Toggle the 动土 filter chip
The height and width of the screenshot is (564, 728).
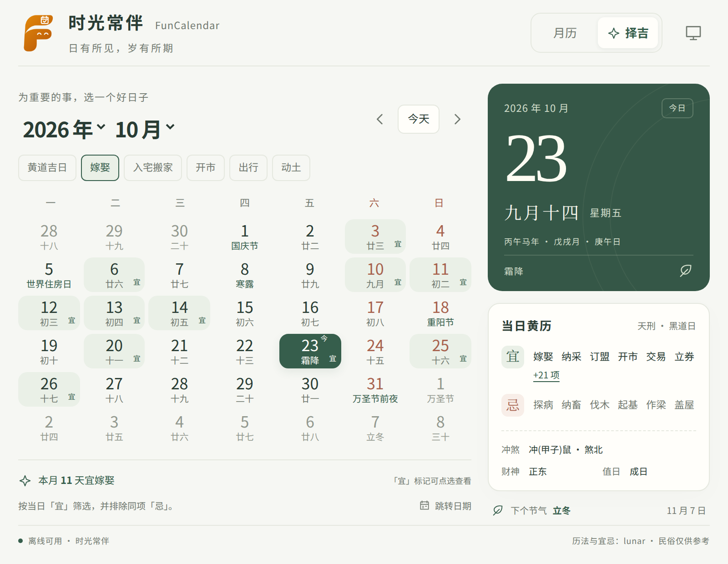(291, 168)
